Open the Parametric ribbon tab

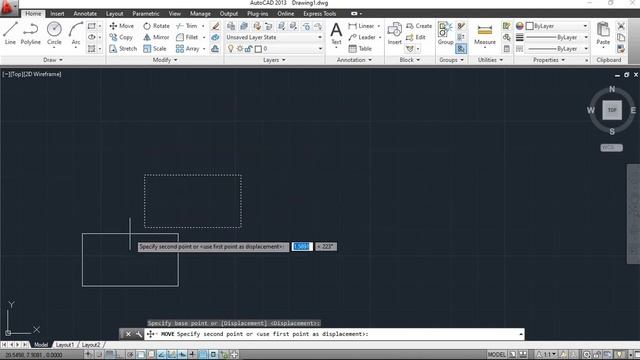(146, 13)
